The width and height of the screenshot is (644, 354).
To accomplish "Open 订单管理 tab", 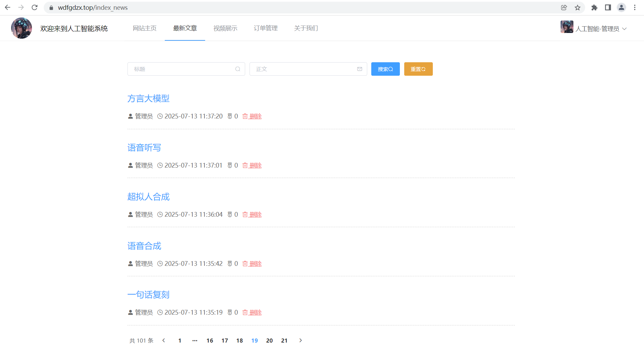I will [266, 28].
